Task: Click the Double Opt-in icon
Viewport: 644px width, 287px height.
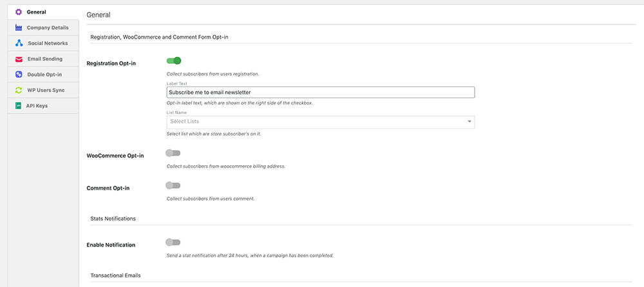Action: point(19,74)
